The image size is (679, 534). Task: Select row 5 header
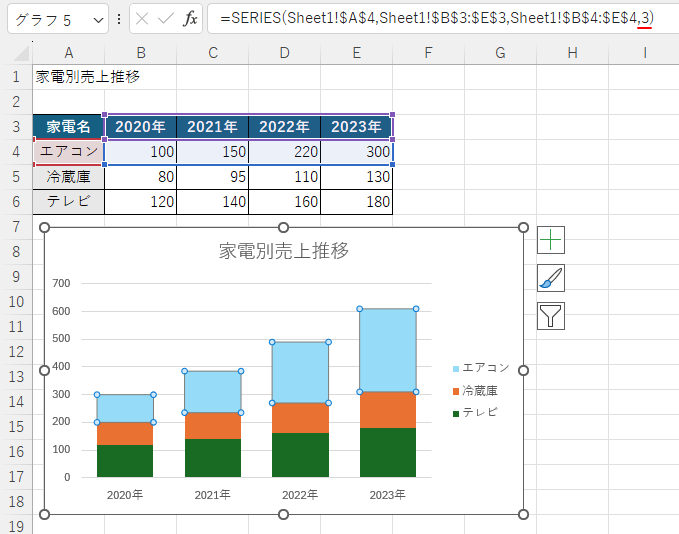tap(16, 177)
